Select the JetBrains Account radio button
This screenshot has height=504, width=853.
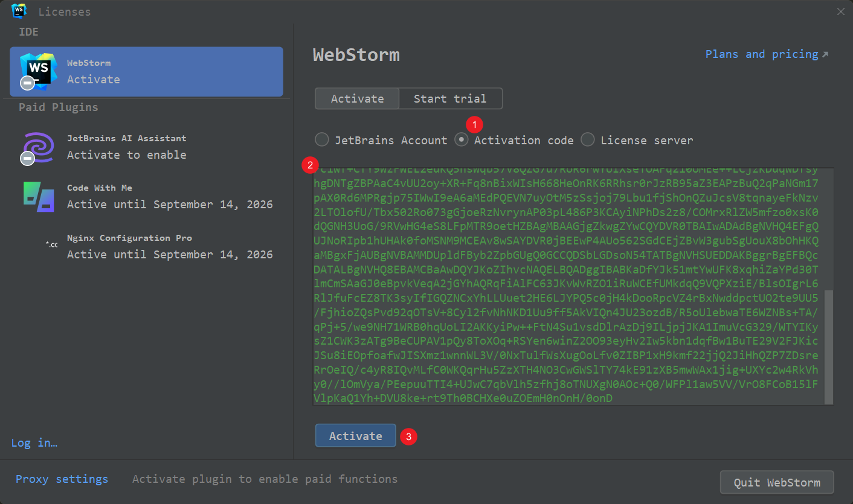[323, 140]
